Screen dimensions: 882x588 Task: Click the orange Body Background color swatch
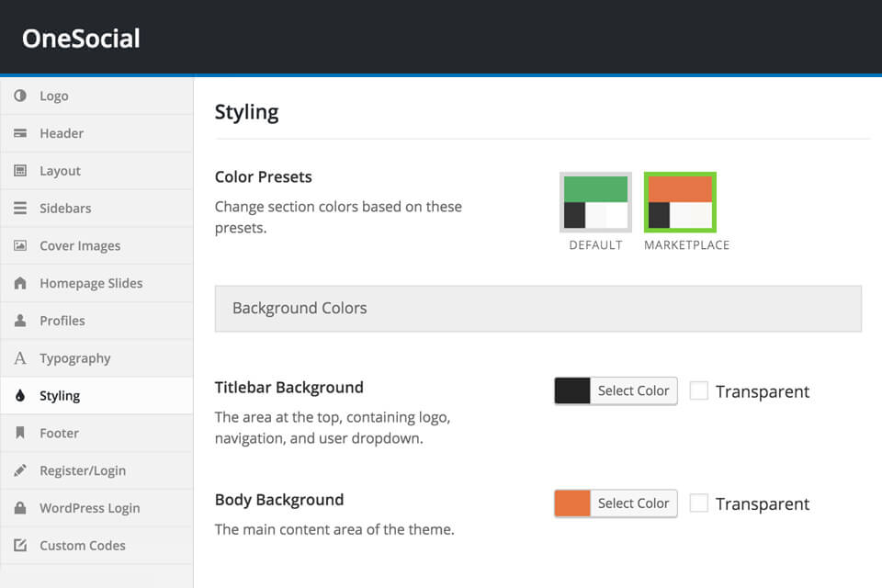[572, 503]
